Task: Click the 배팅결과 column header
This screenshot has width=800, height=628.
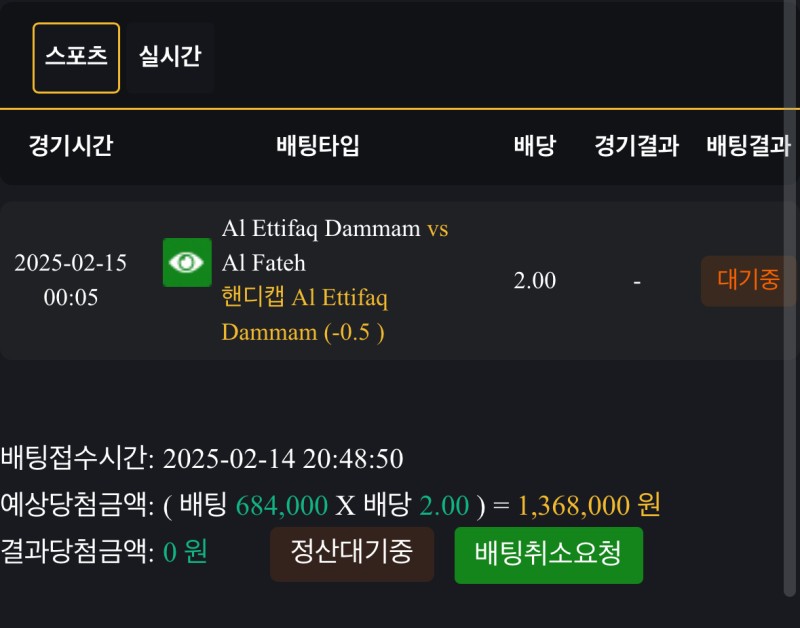Action: (748, 146)
